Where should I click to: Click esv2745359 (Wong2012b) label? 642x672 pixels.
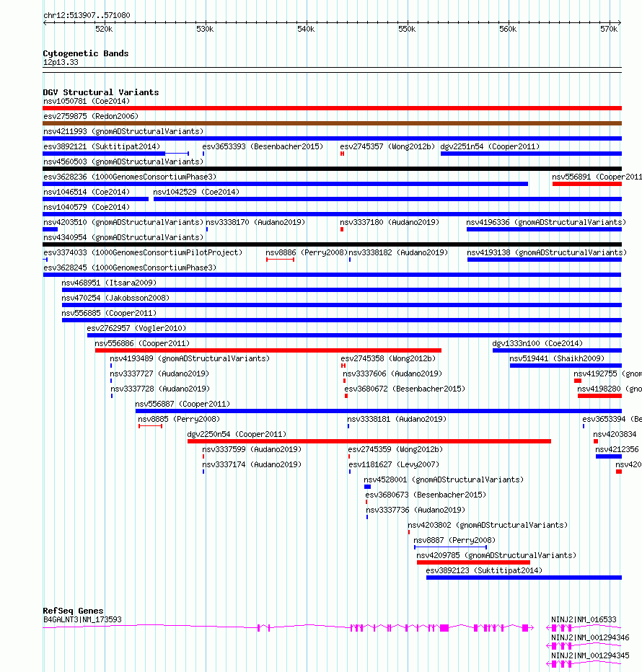click(x=395, y=449)
